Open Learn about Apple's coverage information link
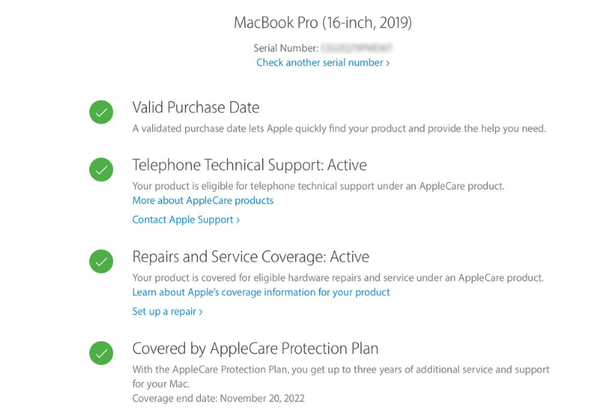This screenshot has width=600, height=413. (x=261, y=292)
